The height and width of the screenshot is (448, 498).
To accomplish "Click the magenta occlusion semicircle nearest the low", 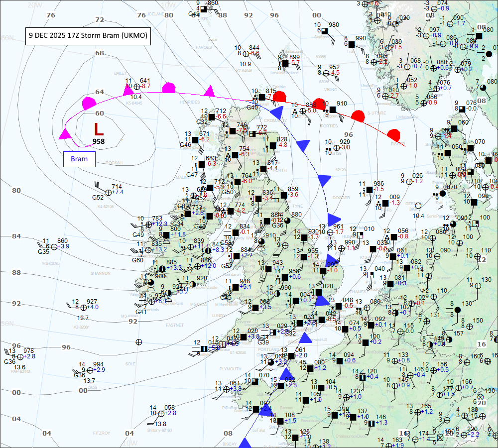I will point(89,103).
